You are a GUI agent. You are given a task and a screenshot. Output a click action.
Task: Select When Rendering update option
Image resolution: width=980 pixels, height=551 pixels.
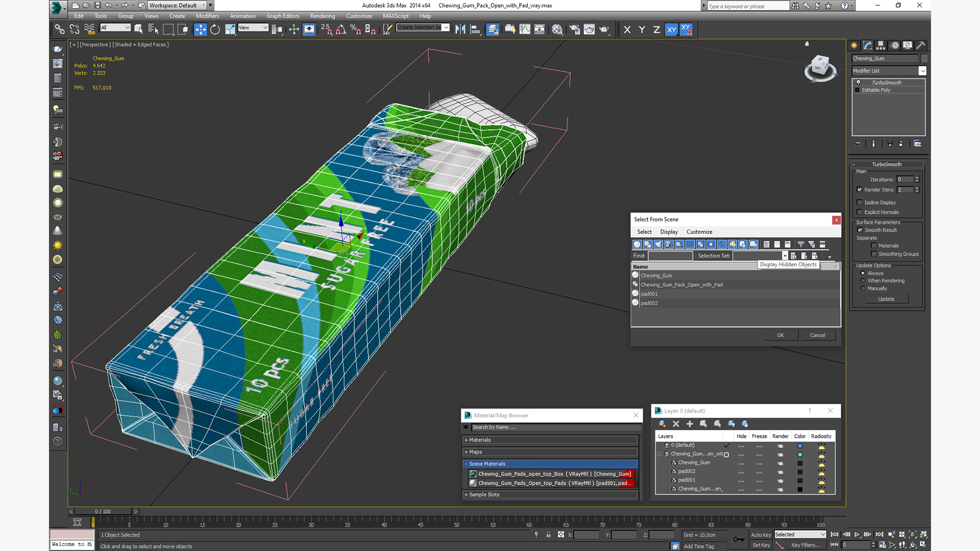863,281
